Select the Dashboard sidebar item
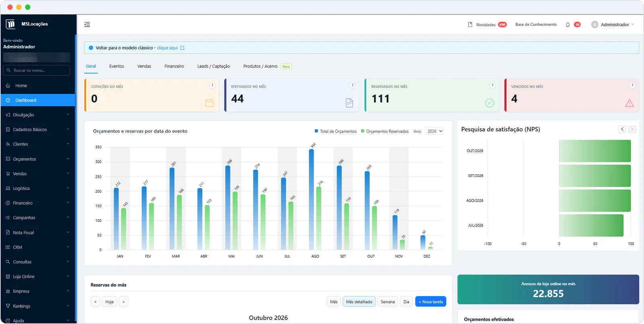The image size is (644, 324). coord(38,100)
